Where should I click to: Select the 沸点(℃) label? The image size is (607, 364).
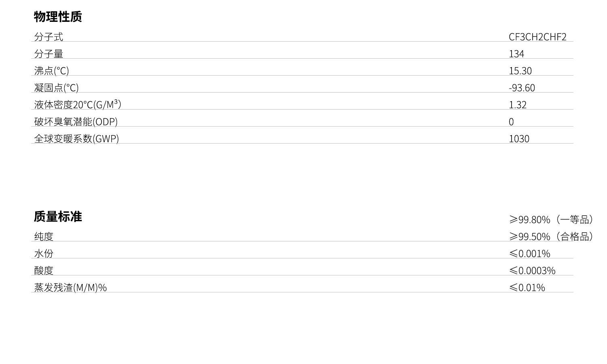tap(51, 71)
